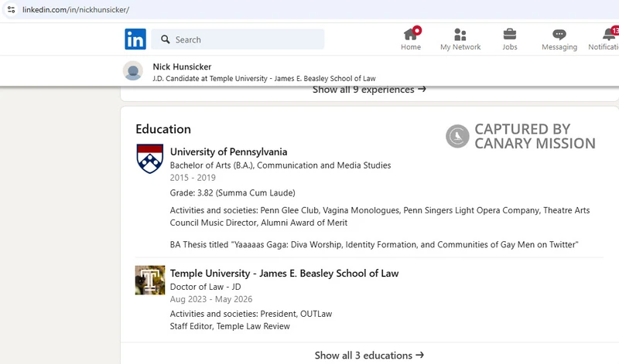Image resolution: width=619 pixels, height=364 pixels.
Task: Click the Temple University logo thumbnail
Action: point(150,280)
